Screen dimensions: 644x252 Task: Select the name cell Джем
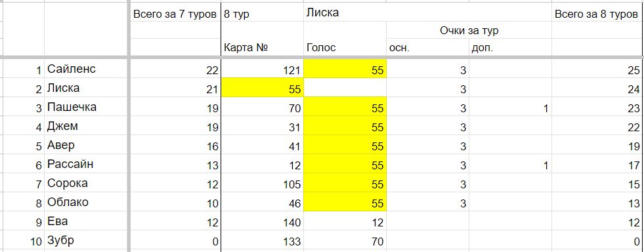86,126
